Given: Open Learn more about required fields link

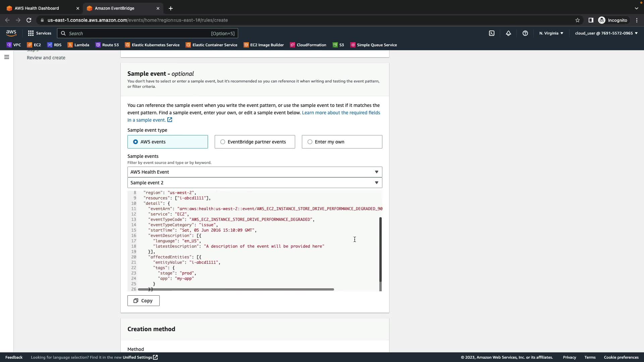Looking at the screenshot, I should [x=341, y=113].
